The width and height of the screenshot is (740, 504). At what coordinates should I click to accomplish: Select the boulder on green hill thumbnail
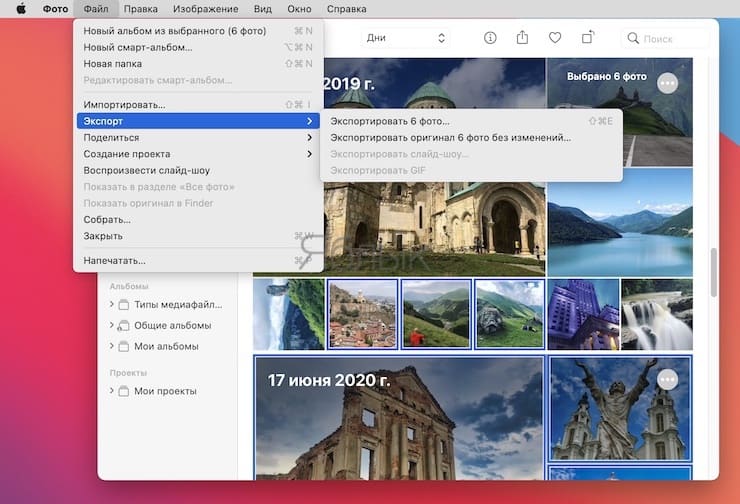tap(510, 314)
